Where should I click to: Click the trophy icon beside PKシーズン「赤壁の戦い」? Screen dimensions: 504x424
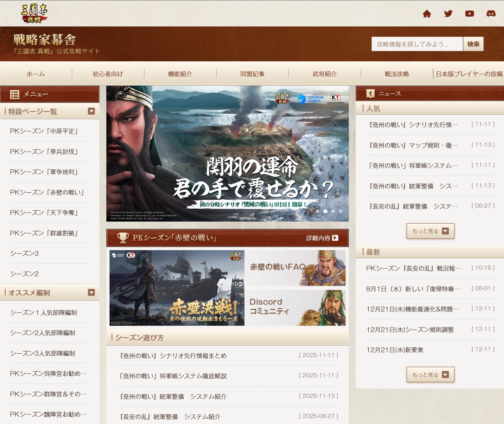pos(123,238)
